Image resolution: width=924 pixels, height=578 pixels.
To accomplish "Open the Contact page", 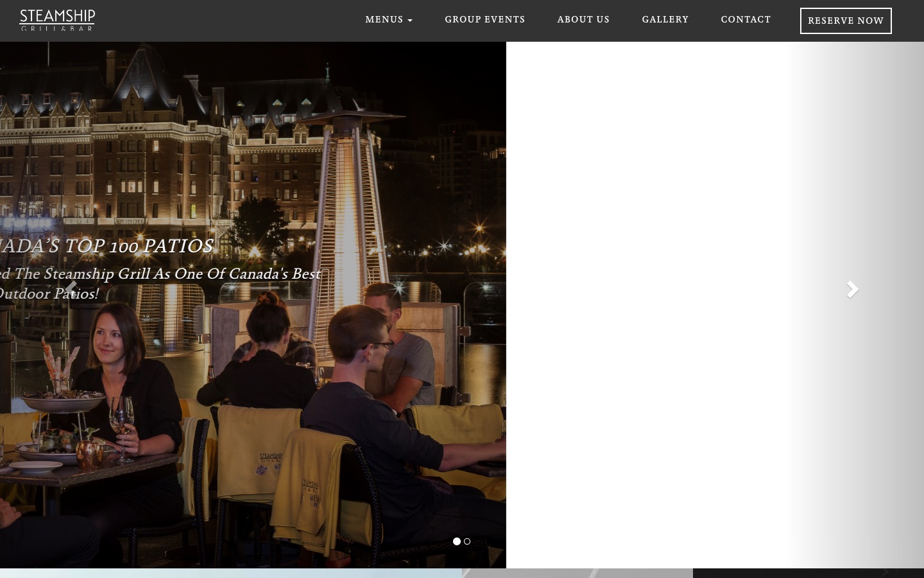I will tap(746, 20).
